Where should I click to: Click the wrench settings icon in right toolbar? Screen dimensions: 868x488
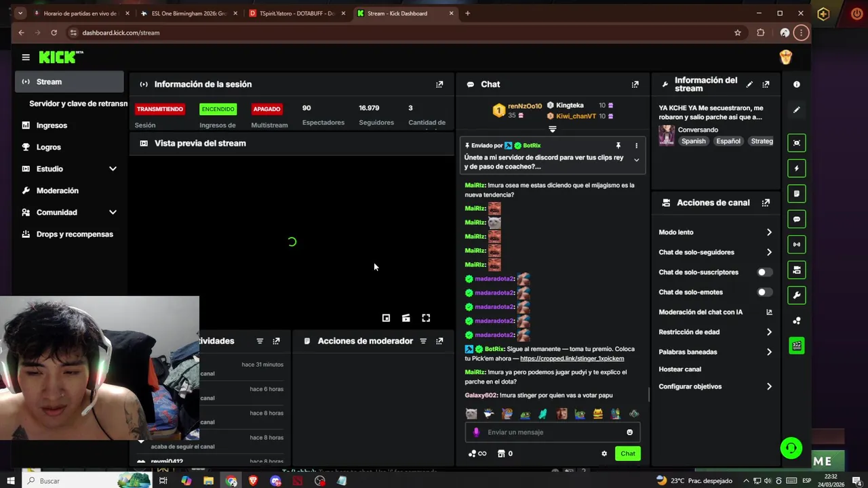point(797,295)
